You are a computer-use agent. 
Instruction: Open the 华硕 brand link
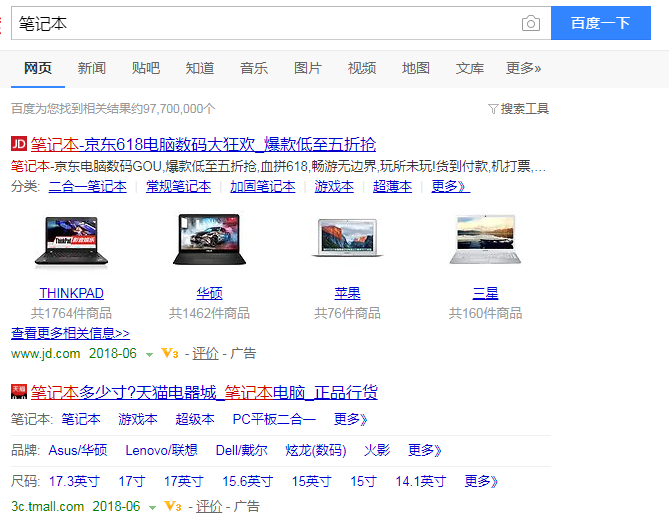pos(209,293)
